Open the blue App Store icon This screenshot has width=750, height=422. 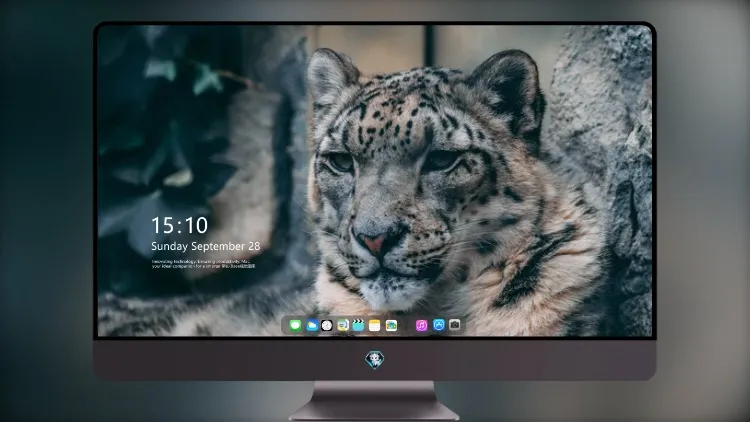point(439,325)
